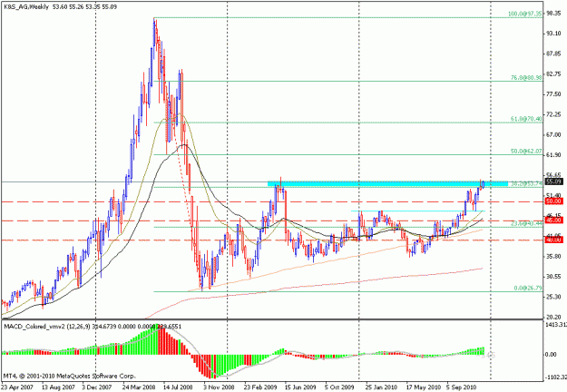Click the 3 Dec 2007 date label
The height and width of the screenshot is (392, 567).
click(x=97, y=387)
